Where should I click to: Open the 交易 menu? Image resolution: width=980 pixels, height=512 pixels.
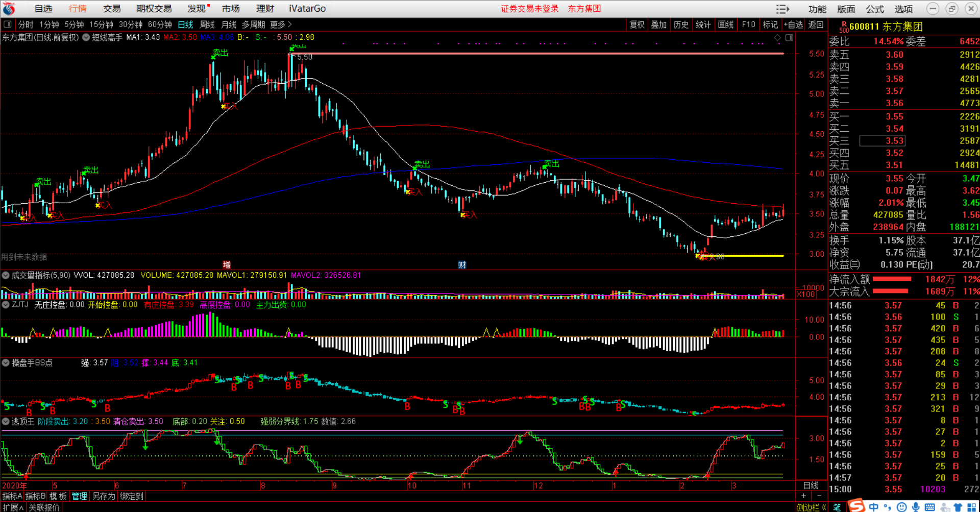coord(112,9)
